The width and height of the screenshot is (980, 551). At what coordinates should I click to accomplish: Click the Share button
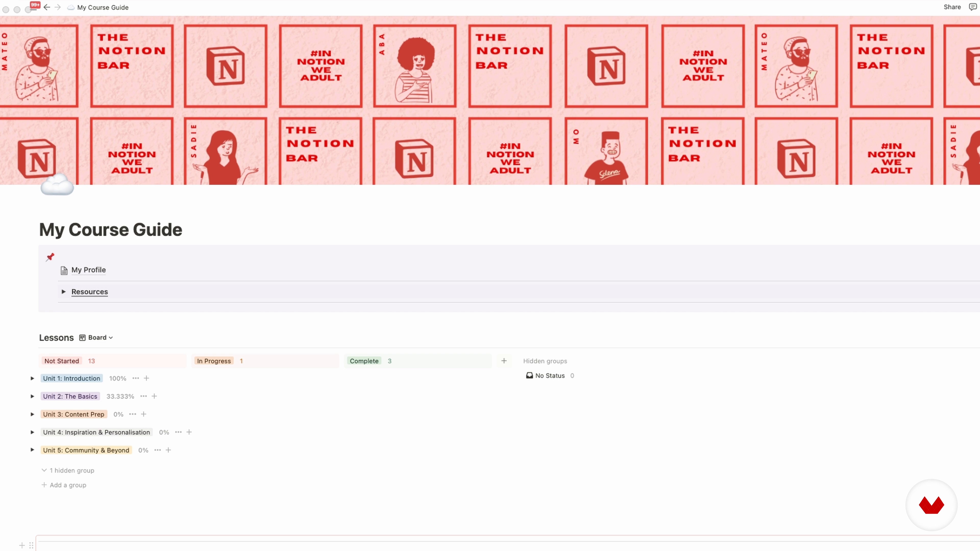(952, 7)
